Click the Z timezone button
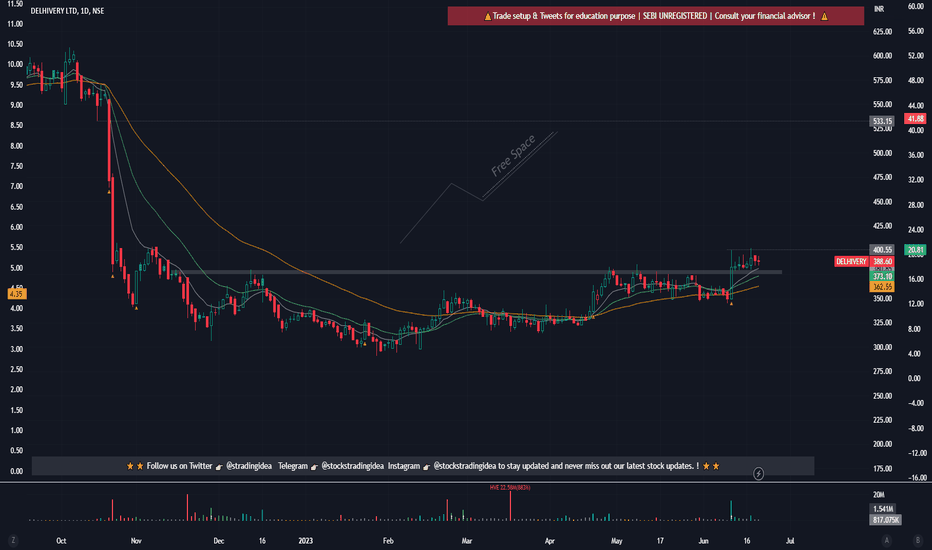Screen dimensions: 932x550 click(13, 540)
